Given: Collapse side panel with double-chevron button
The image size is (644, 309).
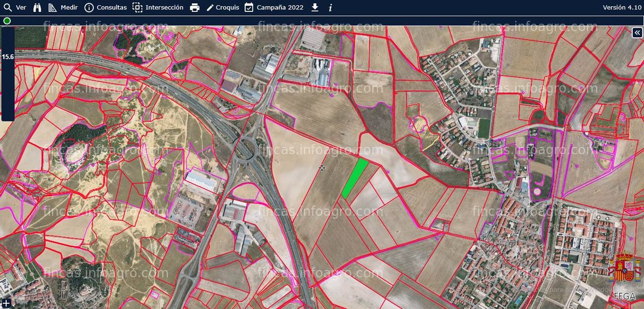Looking at the screenshot, I should point(637,33).
